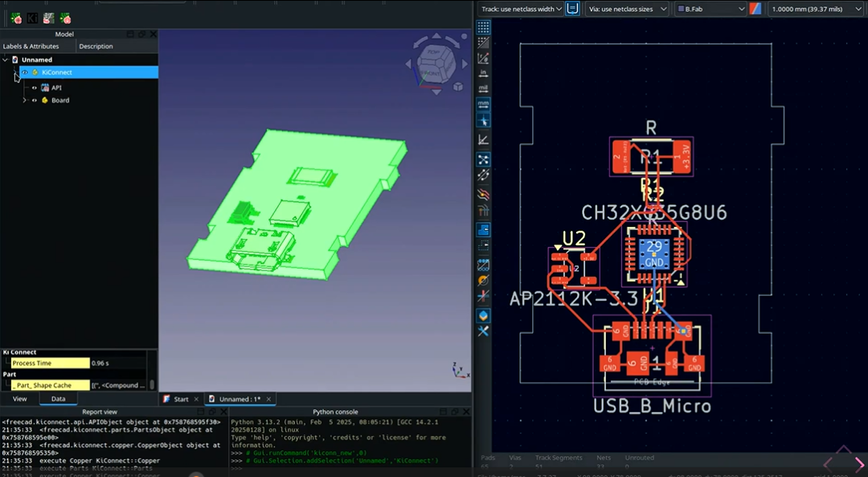Set units to millimeters

click(483, 104)
